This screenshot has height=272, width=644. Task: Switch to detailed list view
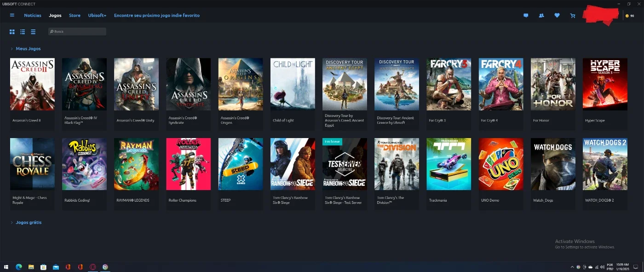(23, 32)
